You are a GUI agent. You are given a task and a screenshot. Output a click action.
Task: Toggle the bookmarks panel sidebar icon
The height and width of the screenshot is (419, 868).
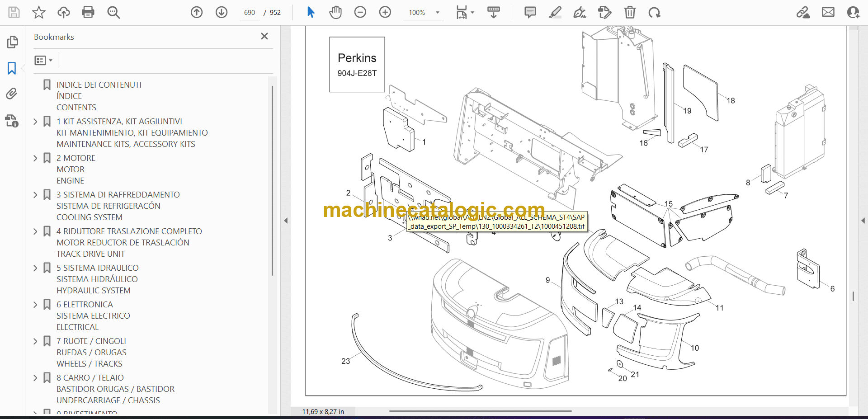12,68
